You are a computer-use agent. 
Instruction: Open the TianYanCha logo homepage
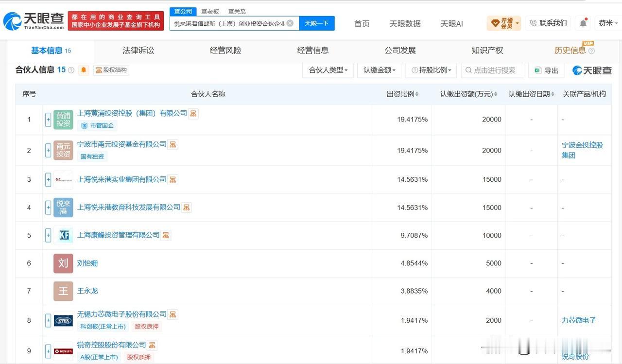click(x=34, y=20)
